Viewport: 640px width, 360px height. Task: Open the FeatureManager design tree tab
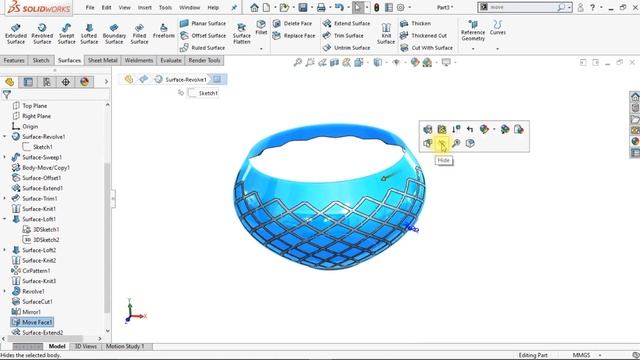(9, 82)
